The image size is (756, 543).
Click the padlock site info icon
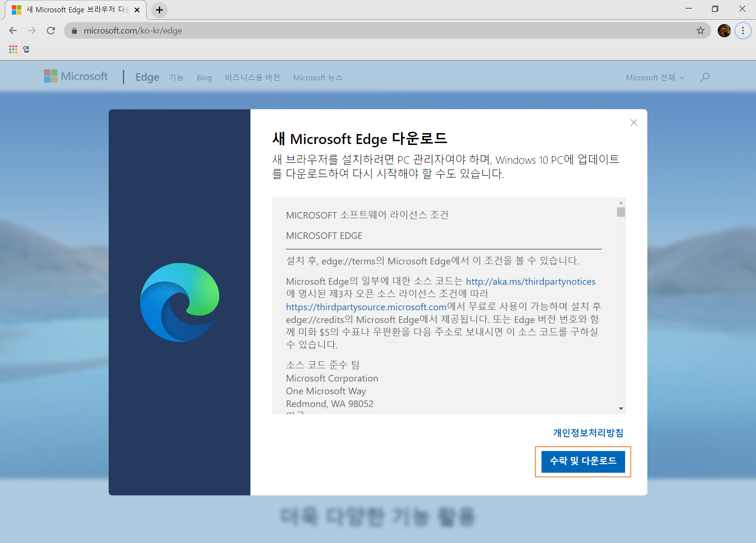(x=74, y=31)
